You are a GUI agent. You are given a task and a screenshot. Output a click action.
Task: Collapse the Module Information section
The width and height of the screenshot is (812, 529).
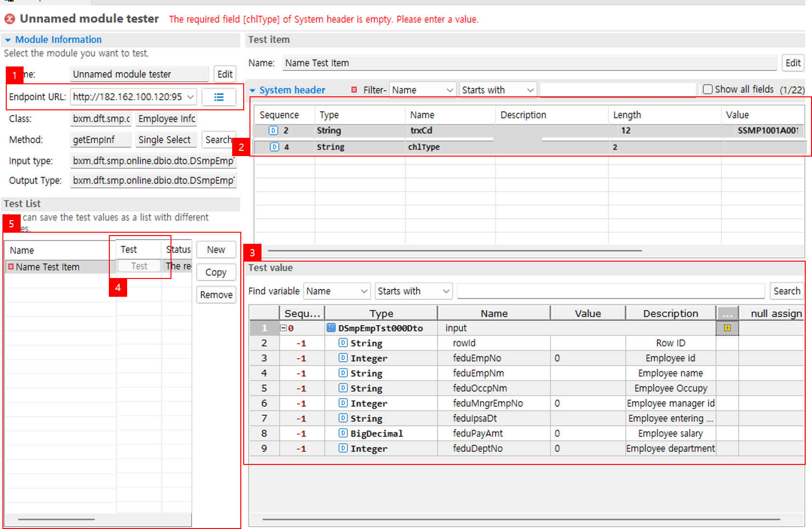[x=8, y=40]
